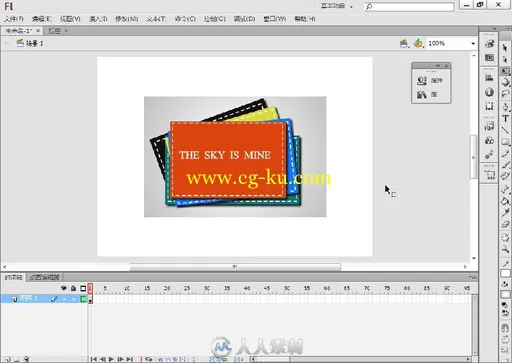
Task: Select the Subselection tool
Action: 505,60
